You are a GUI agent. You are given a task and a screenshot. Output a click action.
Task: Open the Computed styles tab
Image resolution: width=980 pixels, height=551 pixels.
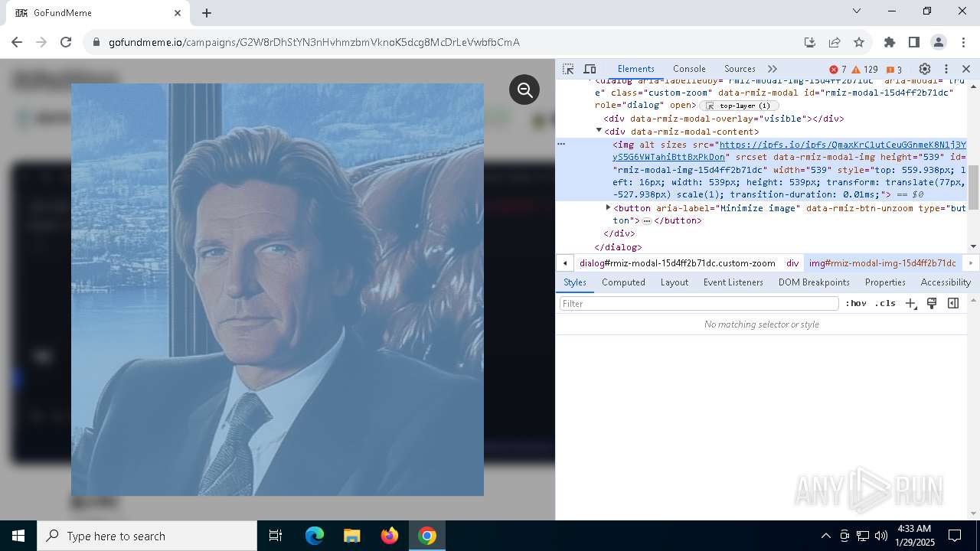(x=623, y=282)
